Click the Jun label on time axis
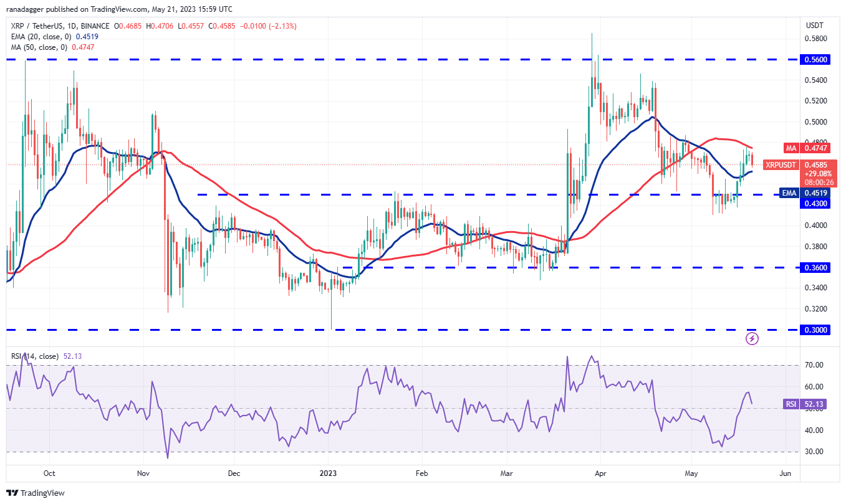Image resolution: width=846 pixels, height=504 pixels. point(786,473)
